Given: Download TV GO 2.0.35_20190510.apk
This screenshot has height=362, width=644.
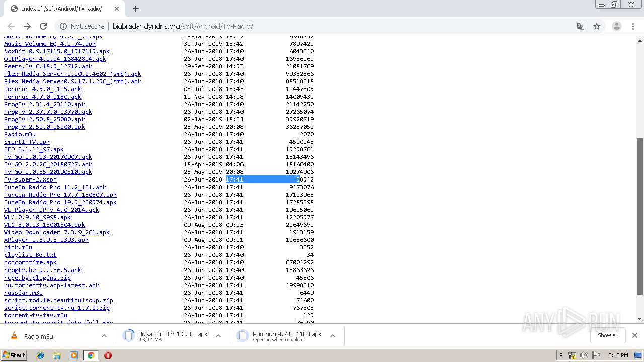Looking at the screenshot, I should click(x=48, y=172).
